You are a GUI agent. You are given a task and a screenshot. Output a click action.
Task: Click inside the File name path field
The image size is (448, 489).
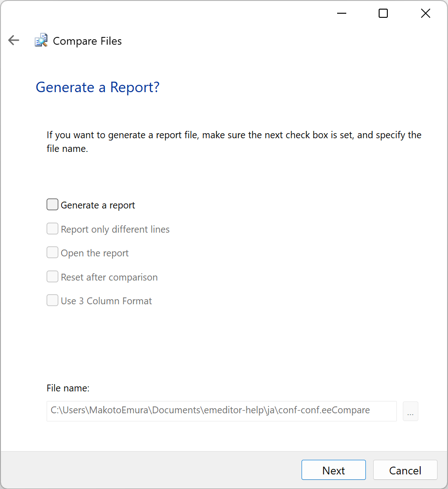(x=222, y=411)
